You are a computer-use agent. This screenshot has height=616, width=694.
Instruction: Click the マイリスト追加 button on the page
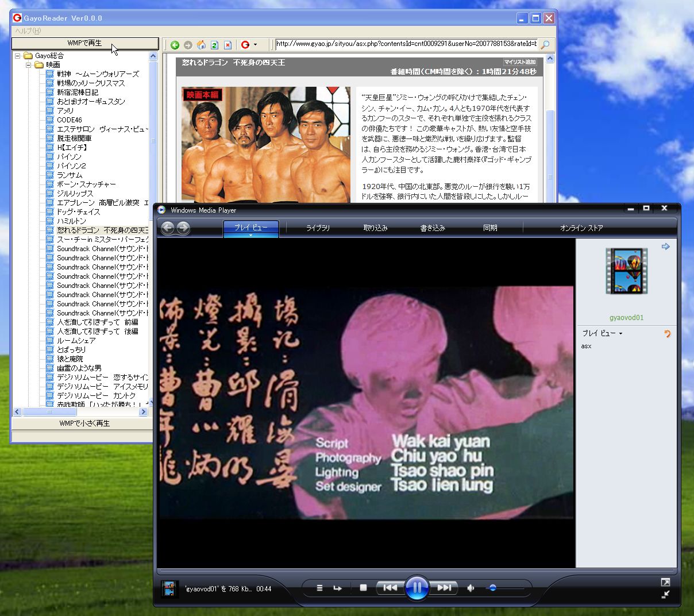click(520, 62)
